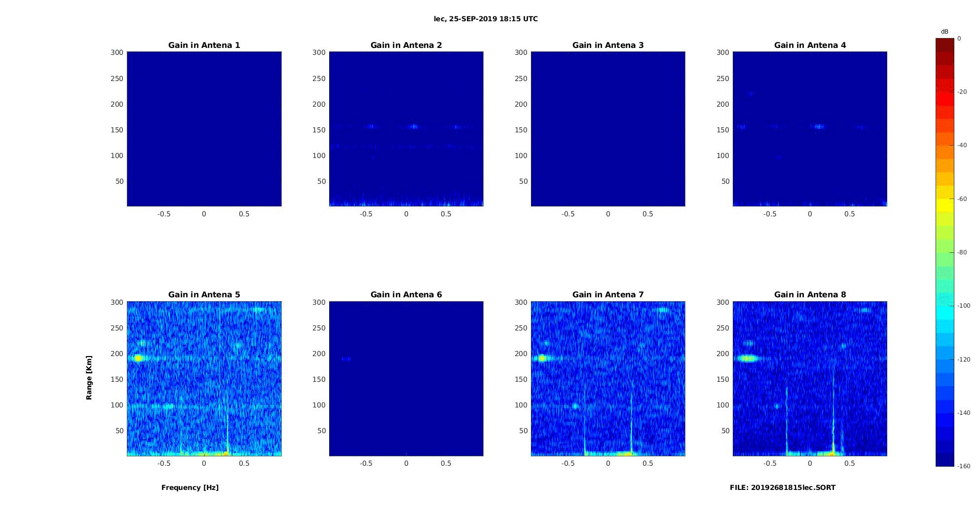The width and height of the screenshot is (980, 525).
Task: Click the lec, 25-SEP-2019 18:15 UTC title
Action: point(486,19)
